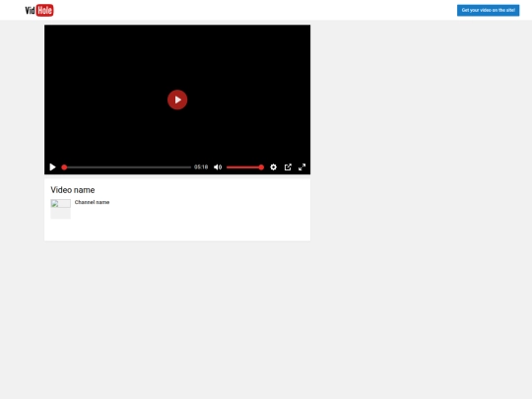Mute audio using the speaker icon
The width and height of the screenshot is (532, 399).
[x=218, y=166]
